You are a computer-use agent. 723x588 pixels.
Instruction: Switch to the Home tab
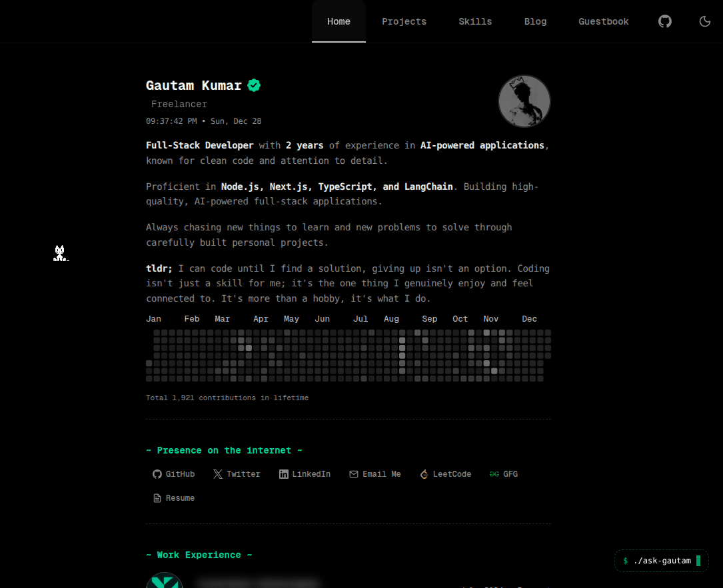tap(339, 21)
